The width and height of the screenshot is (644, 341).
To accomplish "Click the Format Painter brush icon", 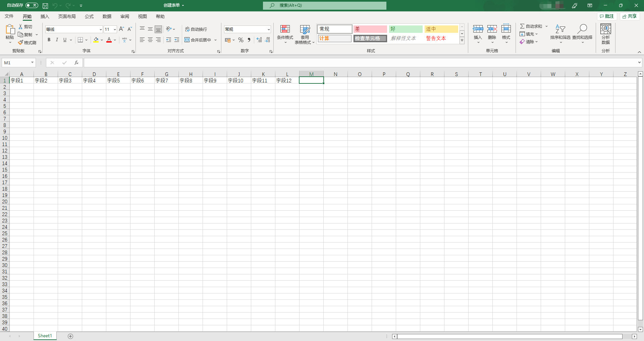I will coord(21,43).
